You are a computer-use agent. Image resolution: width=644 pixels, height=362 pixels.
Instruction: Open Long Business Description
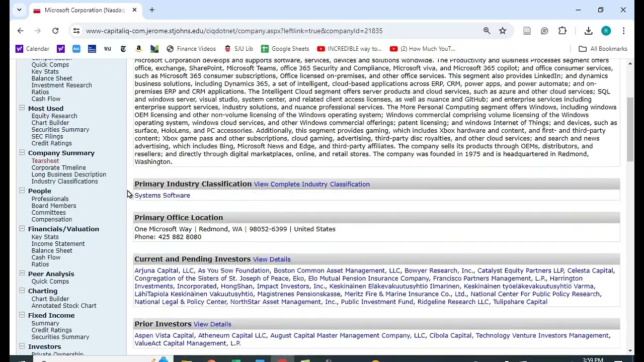pyautogui.click(x=69, y=174)
